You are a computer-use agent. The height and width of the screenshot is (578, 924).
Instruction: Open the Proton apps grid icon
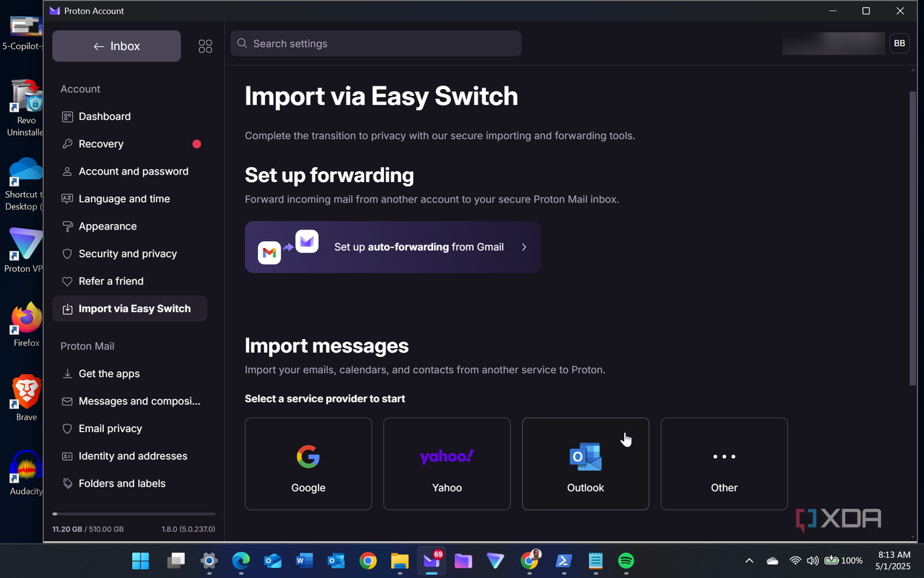205,46
